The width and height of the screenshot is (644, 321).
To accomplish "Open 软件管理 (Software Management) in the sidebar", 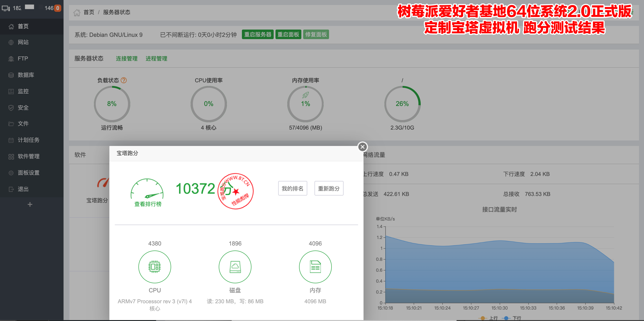I will tap(29, 156).
